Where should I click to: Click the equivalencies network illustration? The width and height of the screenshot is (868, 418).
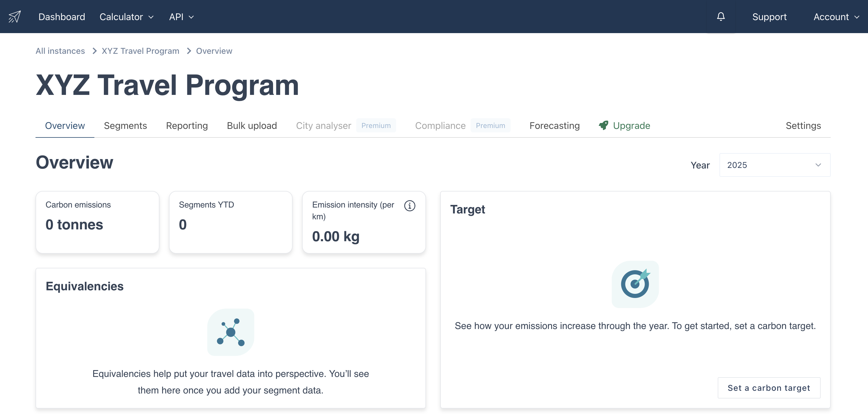[x=230, y=332]
